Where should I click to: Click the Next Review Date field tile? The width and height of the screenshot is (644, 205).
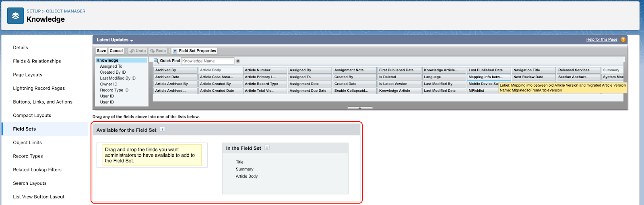tap(534, 77)
